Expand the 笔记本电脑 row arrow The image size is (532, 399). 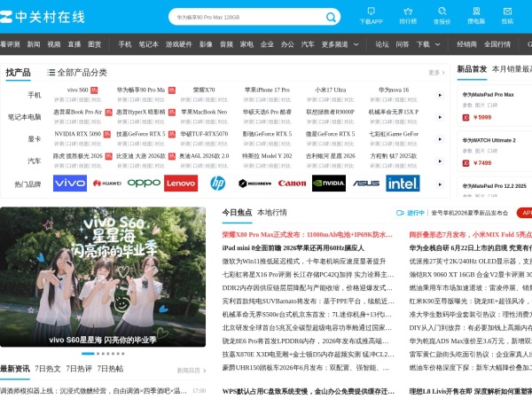tap(440, 117)
